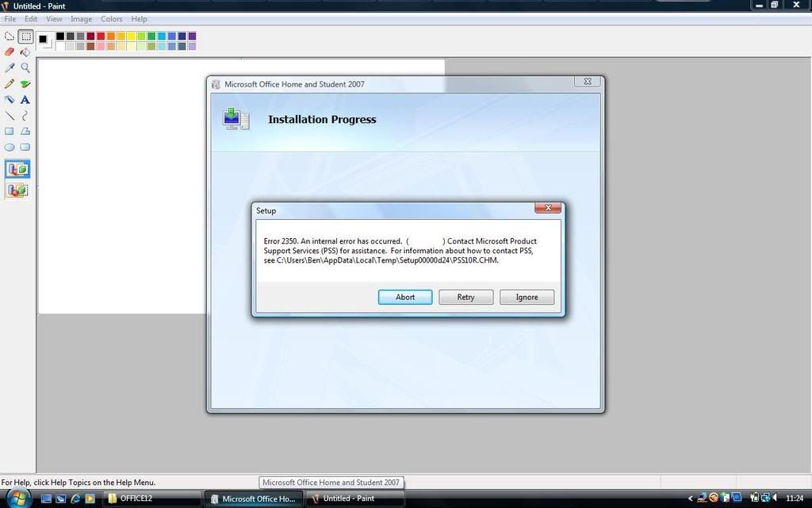
Task: Click the 11:24 taskbar clock
Action: pos(795,498)
